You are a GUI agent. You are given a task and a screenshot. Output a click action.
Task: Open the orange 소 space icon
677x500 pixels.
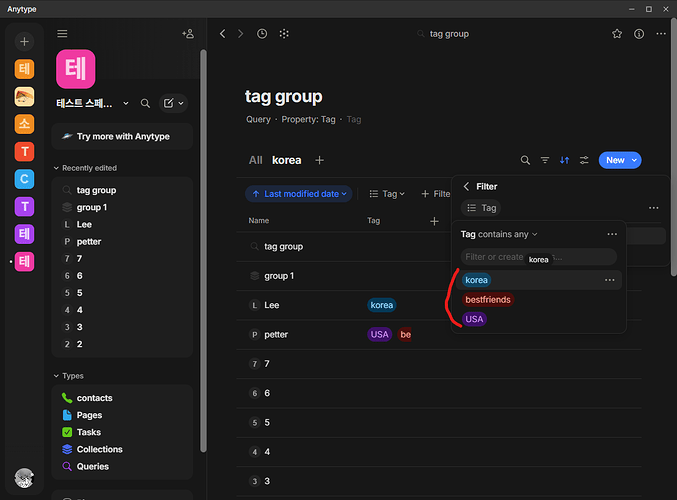25,124
